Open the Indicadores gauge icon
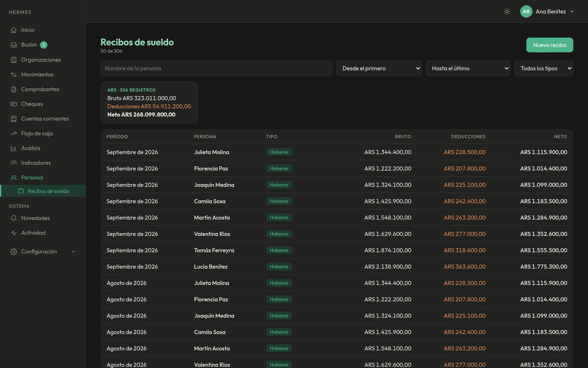This screenshot has height=368, width=588. (x=14, y=163)
